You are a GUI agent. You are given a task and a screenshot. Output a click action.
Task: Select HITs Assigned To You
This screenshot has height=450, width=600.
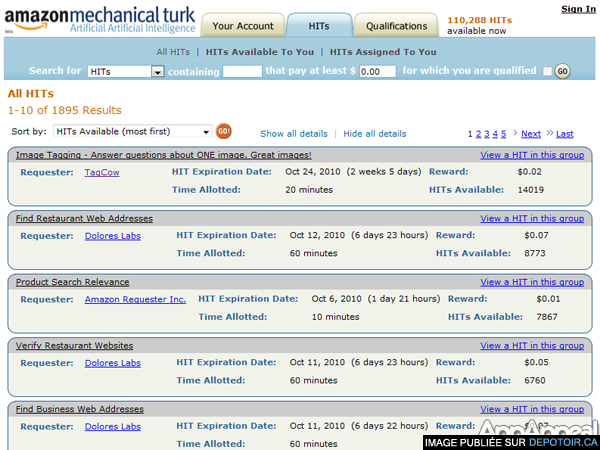(x=383, y=52)
